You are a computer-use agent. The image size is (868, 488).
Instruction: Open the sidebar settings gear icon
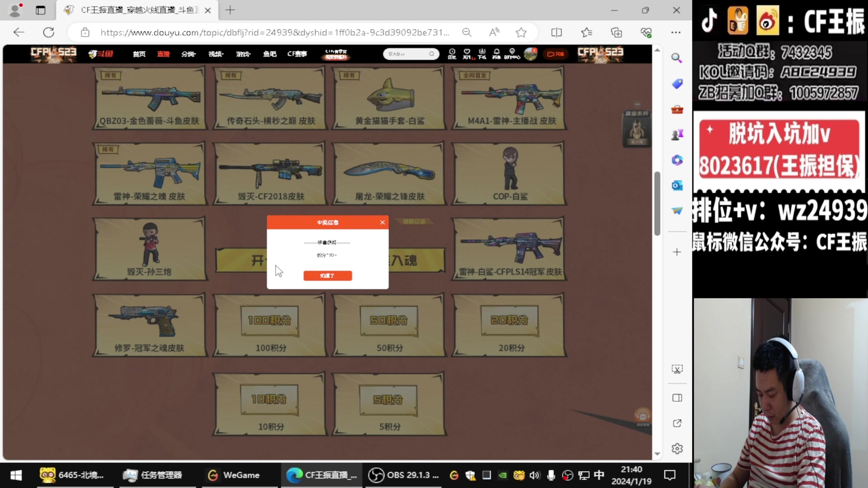pos(677,449)
